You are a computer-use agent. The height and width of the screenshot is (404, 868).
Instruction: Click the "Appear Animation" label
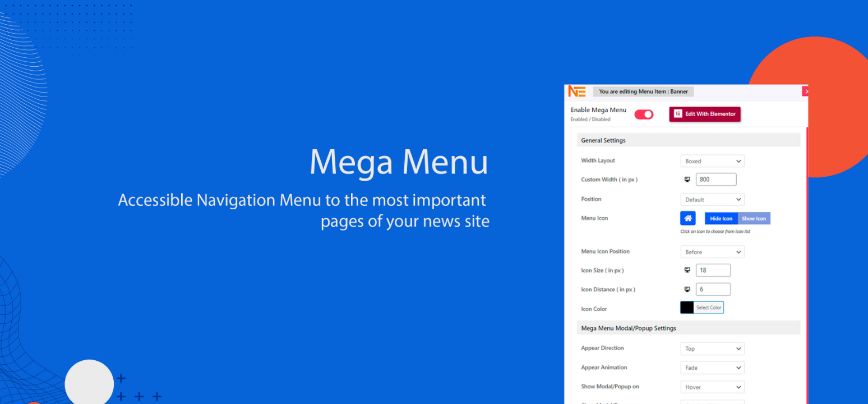coord(604,368)
